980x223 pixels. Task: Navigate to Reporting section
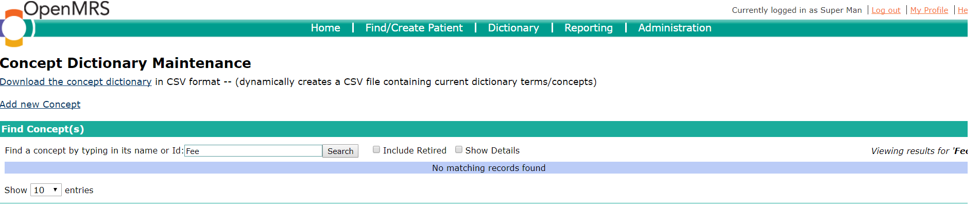tap(589, 28)
